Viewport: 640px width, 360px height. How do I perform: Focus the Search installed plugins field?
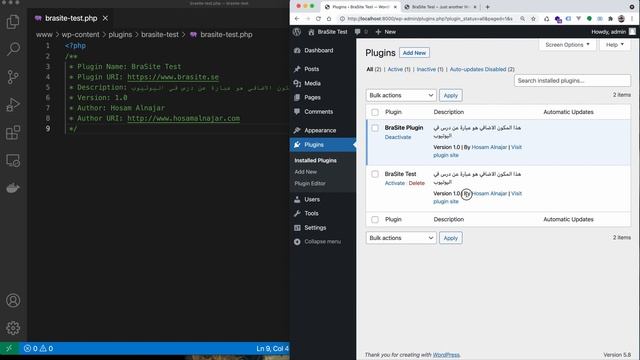[x=572, y=81]
